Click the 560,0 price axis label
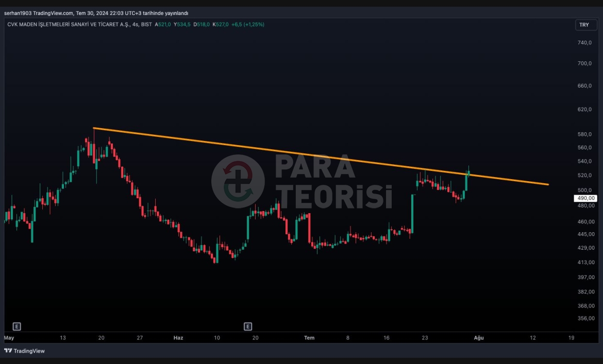 pos(584,147)
